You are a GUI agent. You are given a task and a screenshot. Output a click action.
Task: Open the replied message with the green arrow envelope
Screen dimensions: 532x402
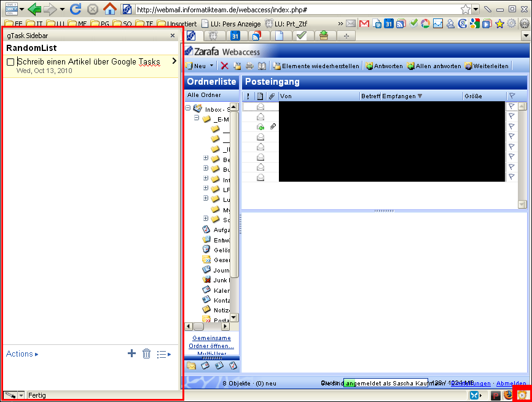pyautogui.click(x=260, y=127)
